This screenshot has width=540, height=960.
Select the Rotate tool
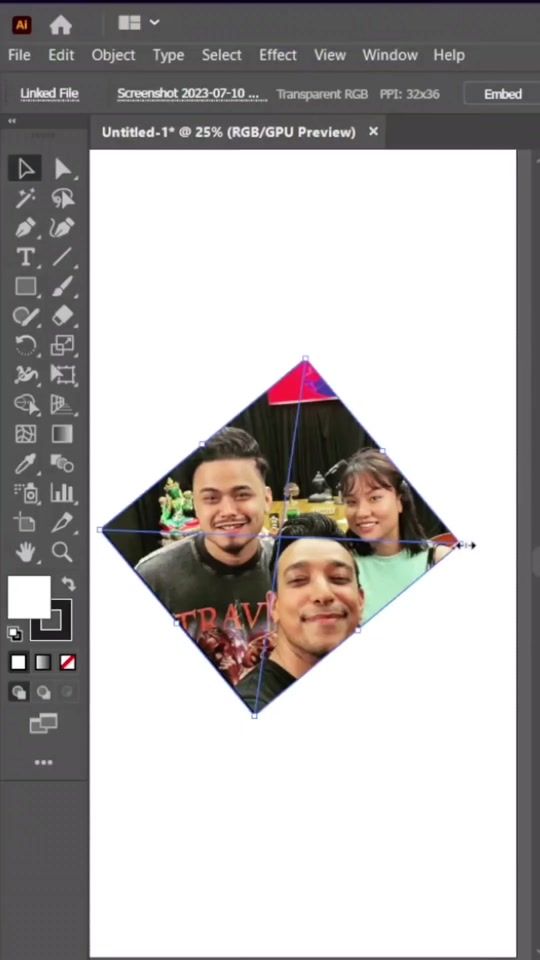[x=25, y=345]
